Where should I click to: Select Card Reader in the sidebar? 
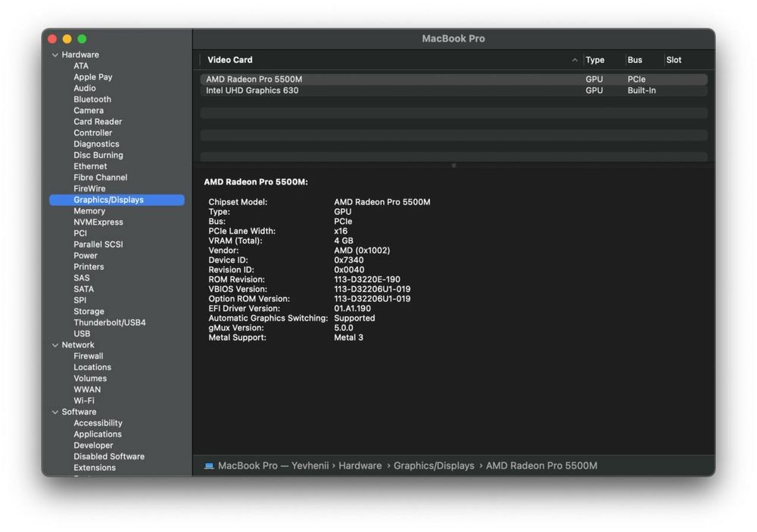coord(98,122)
